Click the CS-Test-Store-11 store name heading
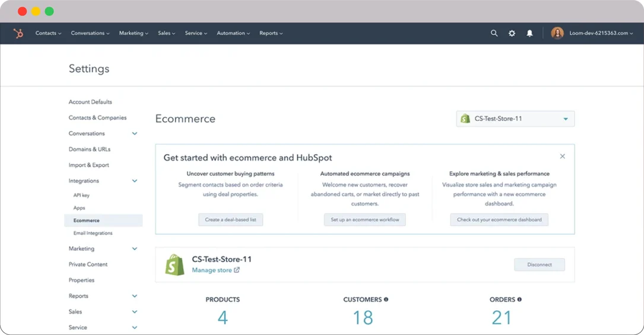Image resolution: width=644 pixels, height=335 pixels. 222,259
